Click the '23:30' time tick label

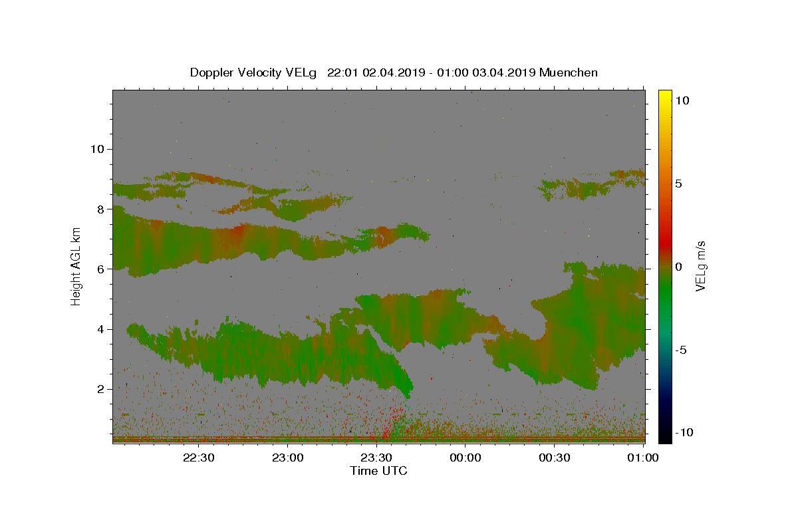coord(376,458)
